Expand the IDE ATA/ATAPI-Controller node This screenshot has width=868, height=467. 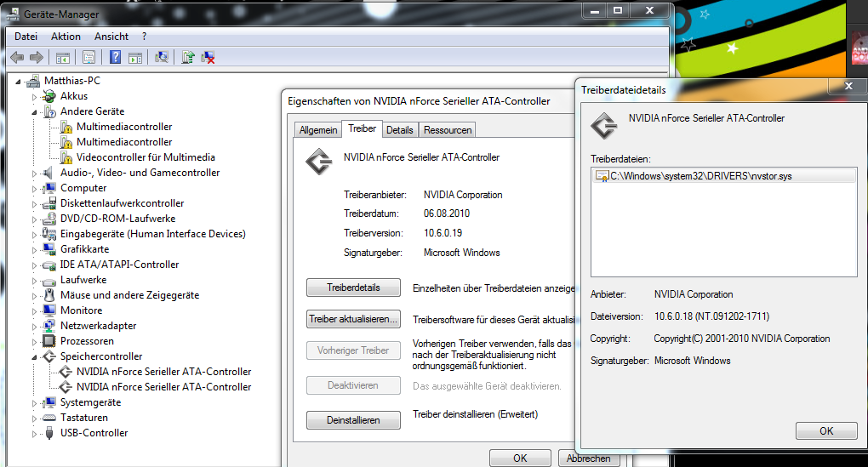coord(34,265)
